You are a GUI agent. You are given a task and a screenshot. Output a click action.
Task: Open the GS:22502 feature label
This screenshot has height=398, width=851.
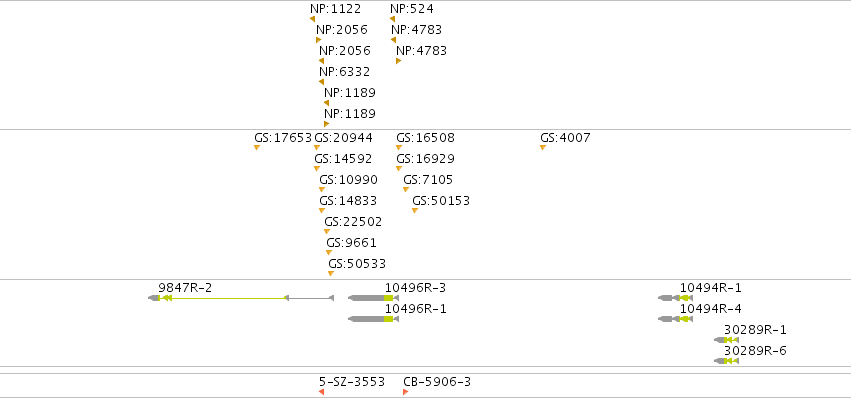pyautogui.click(x=353, y=222)
